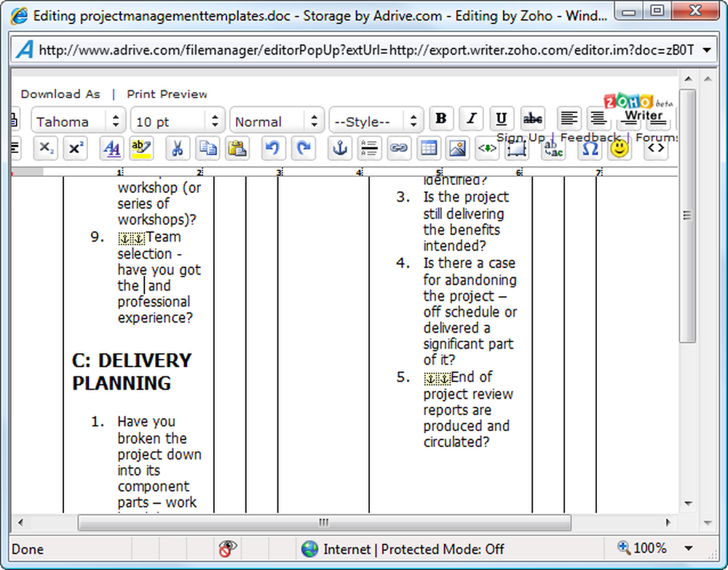This screenshot has width=728, height=570.
Task: Open the Omega special characters icon
Action: 590,149
